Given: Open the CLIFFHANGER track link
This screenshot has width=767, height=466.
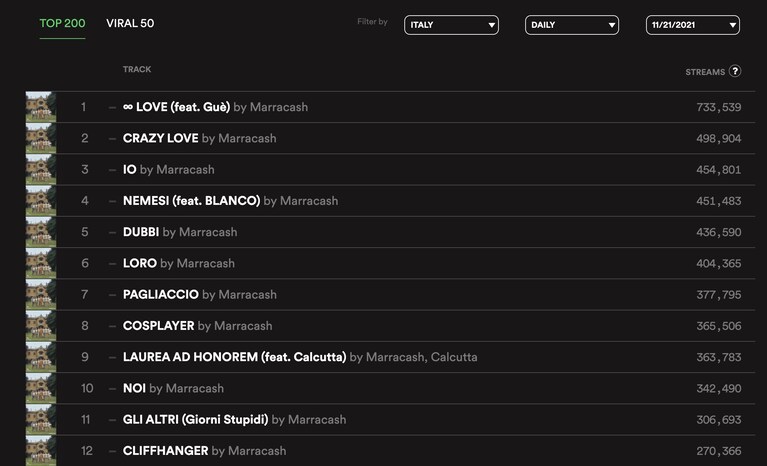Looking at the screenshot, I should click(165, 451).
